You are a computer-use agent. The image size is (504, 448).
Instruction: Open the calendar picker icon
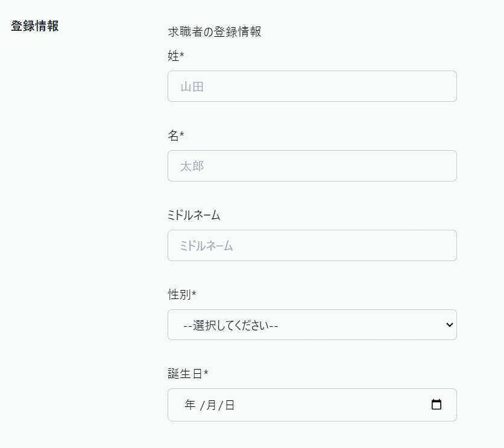coord(436,405)
